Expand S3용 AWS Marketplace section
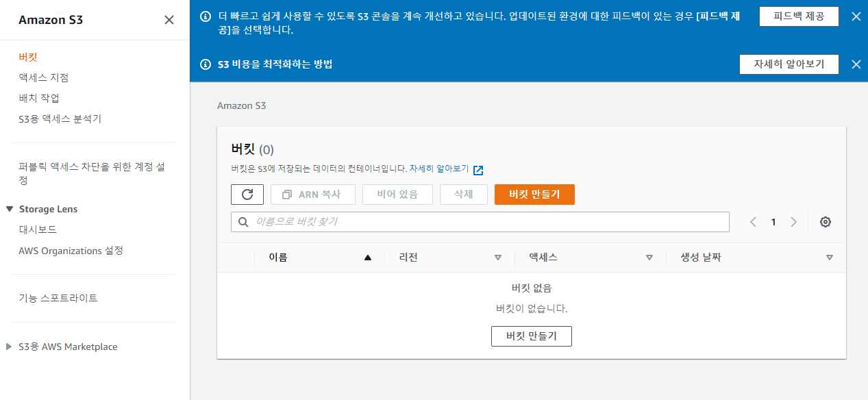Screen dimensions: 868x400 click(x=9, y=347)
